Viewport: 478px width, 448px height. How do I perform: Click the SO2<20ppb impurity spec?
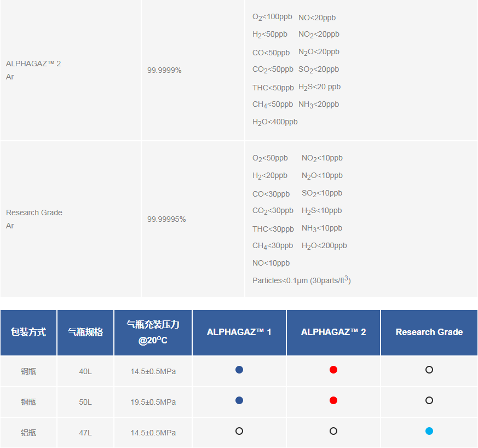(319, 70)
